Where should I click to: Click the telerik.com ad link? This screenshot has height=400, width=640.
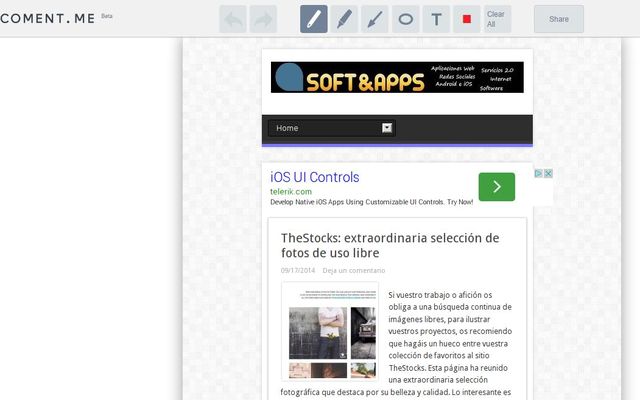tap(291, 191)
